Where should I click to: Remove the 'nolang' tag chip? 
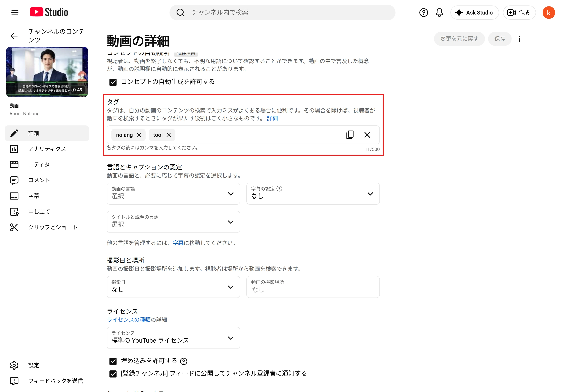click(139, 135)
